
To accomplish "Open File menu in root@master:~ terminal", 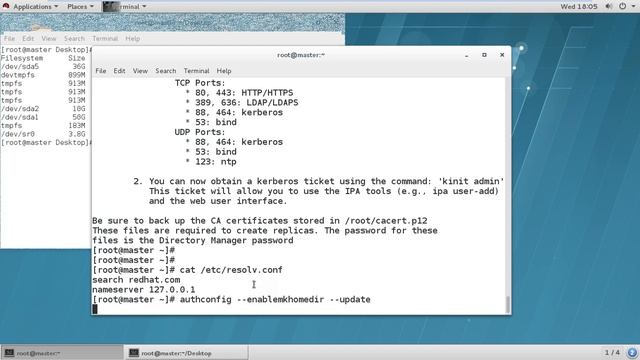I will click(101, 71).
